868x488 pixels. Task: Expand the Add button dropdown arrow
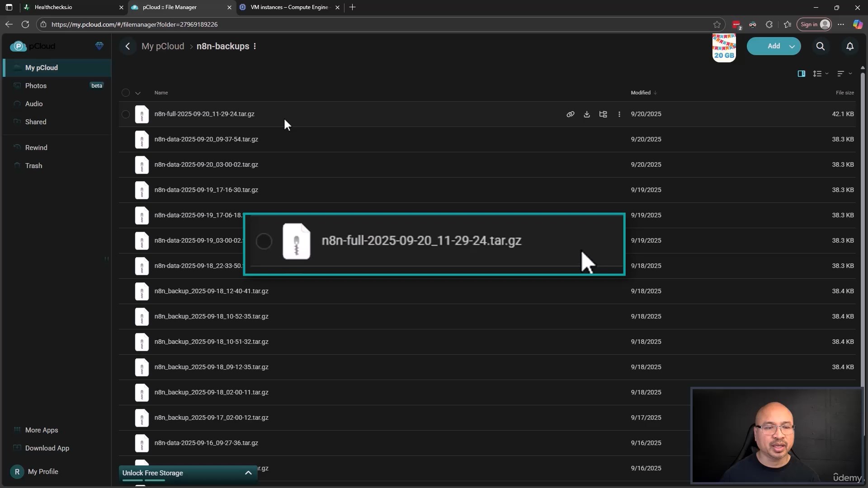pos(792,47)
